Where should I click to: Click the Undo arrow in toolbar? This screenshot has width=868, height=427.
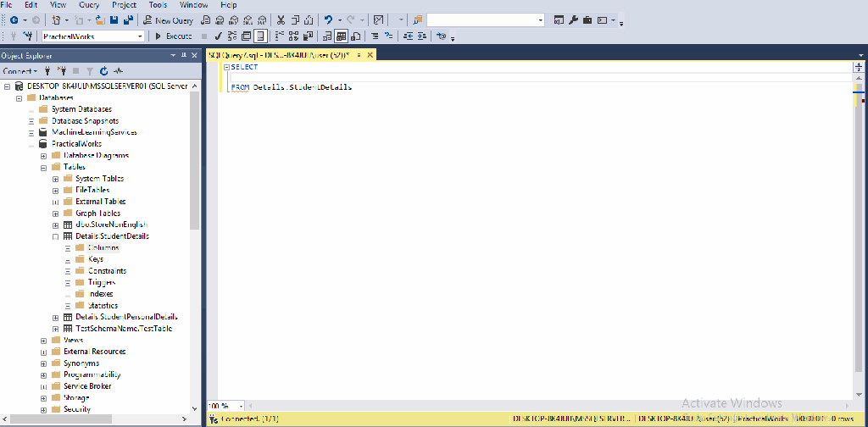(328, 19)
